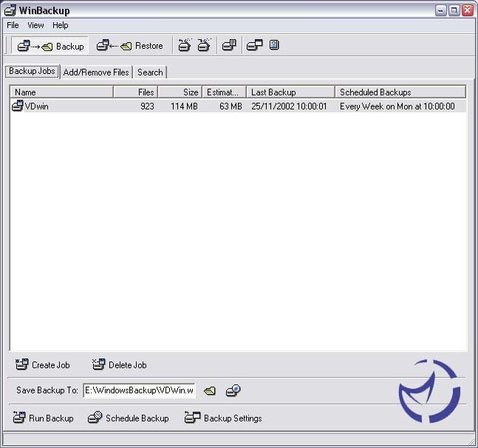Screen dimensions: 478x448
Task: Delete the selected job with Delete Job
Action: 120,364
